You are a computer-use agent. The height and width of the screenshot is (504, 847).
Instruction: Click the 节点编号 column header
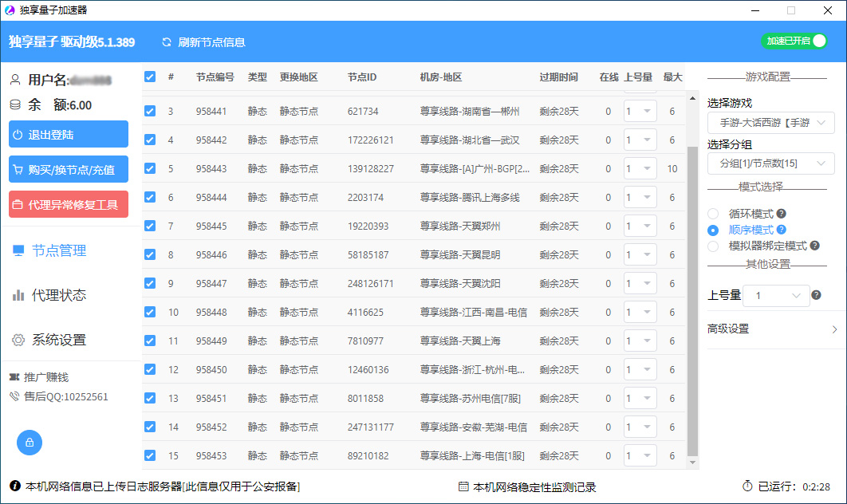[215, 77]
